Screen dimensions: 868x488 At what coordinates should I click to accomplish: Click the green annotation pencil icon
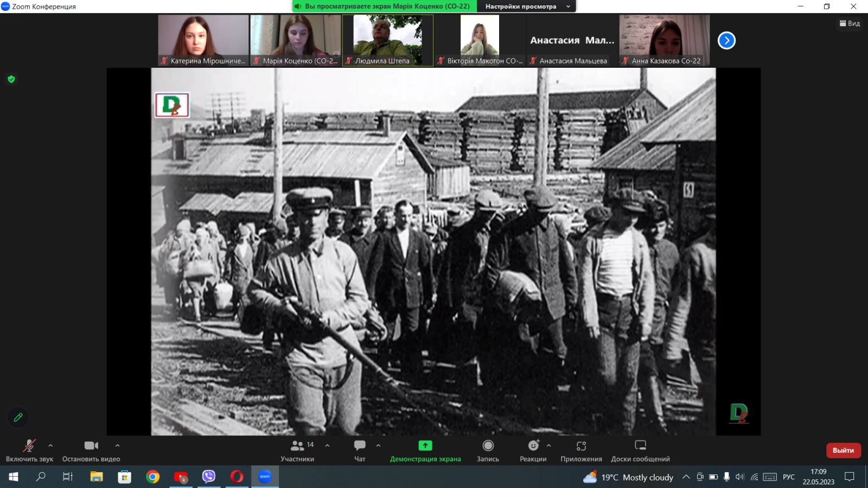(x=18, y=418)
